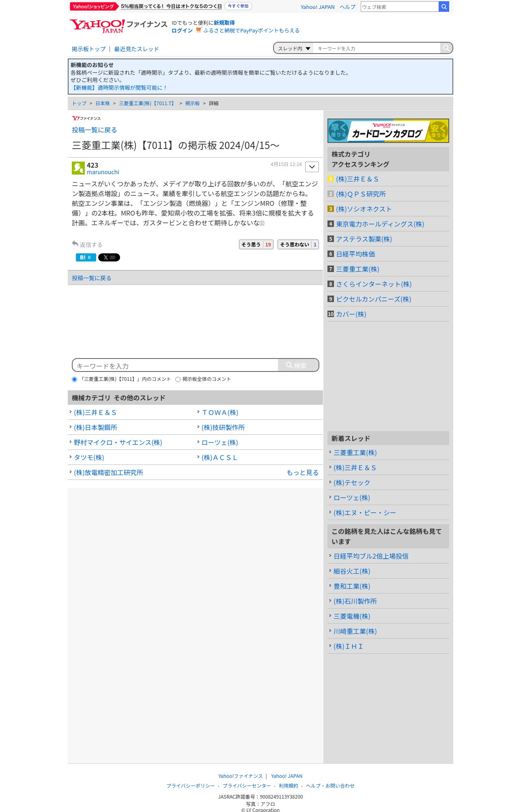521x812 pixels.
Task: Click 投稿一覧に戻る in gray bar below post
Action: point(91,278)
